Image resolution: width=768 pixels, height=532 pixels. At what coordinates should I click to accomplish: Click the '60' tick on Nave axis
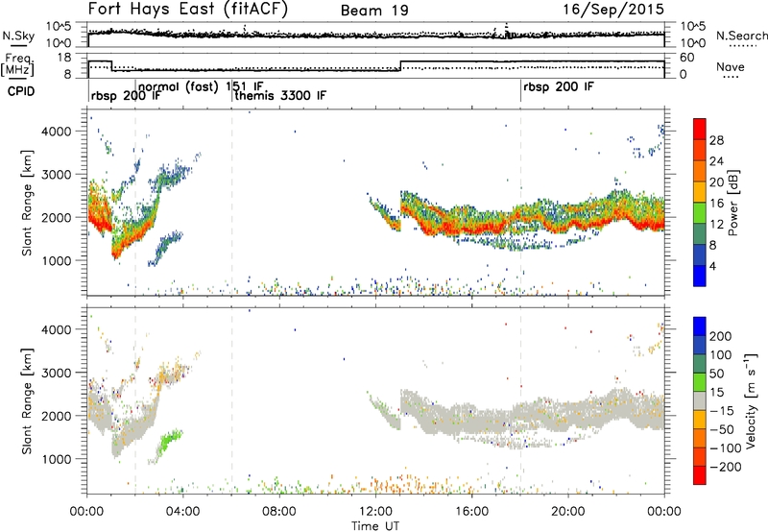pyautogui.click(x=687, y=58)
